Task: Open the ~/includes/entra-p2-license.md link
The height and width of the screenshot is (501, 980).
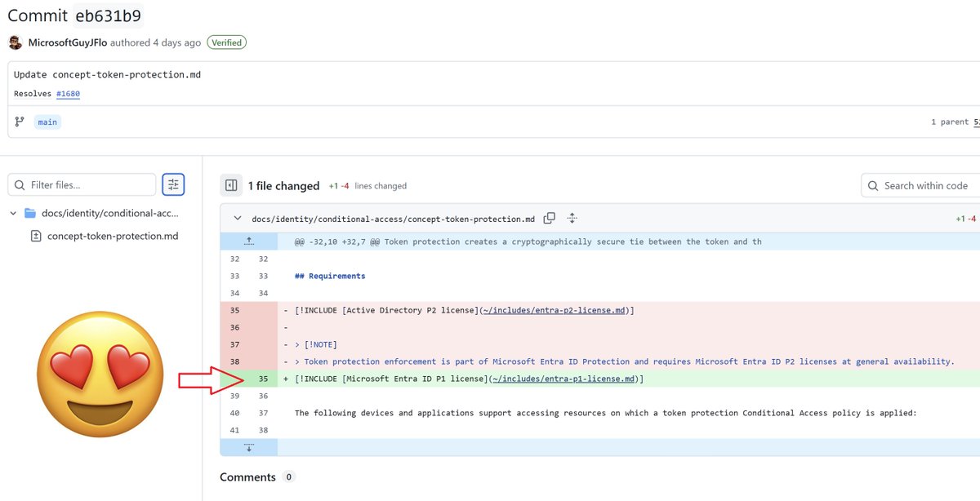Action: pyautogui.click(x=556, y=310)
